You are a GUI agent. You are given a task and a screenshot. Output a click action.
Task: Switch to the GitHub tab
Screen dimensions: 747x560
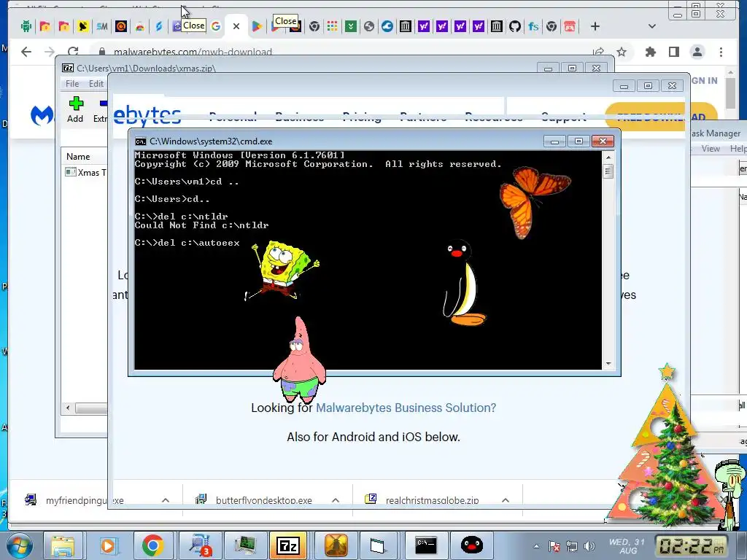[x=514, y=27]
